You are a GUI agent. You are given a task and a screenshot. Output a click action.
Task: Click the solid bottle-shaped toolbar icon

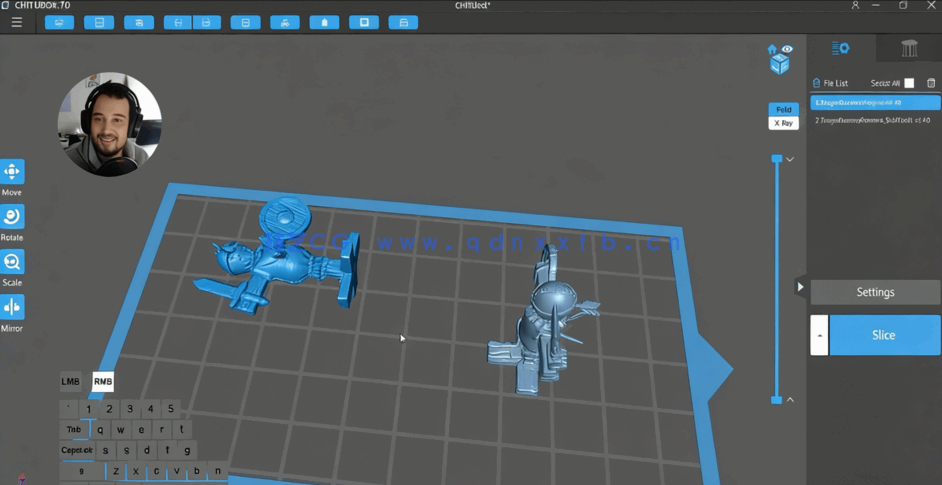324,23
